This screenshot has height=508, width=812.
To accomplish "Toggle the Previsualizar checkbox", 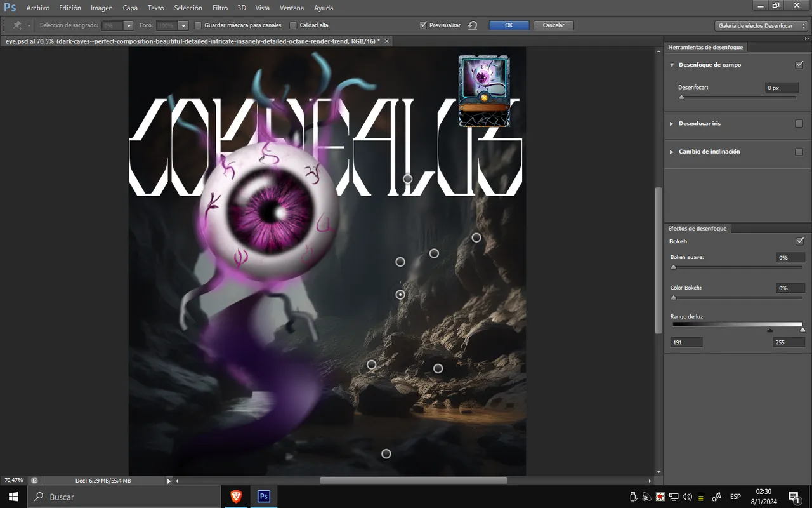I will point(423,25).
